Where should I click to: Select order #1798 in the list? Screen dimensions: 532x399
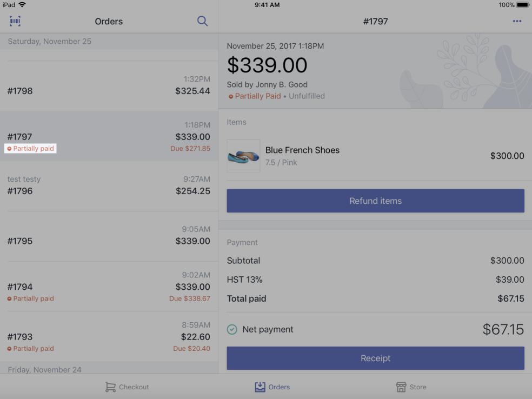click(109, 85)
